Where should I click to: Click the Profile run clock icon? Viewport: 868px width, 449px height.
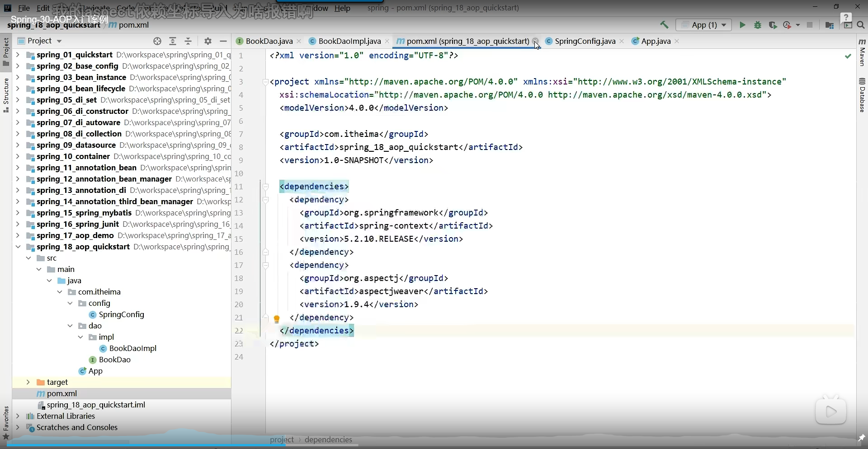tap(787, 25)
